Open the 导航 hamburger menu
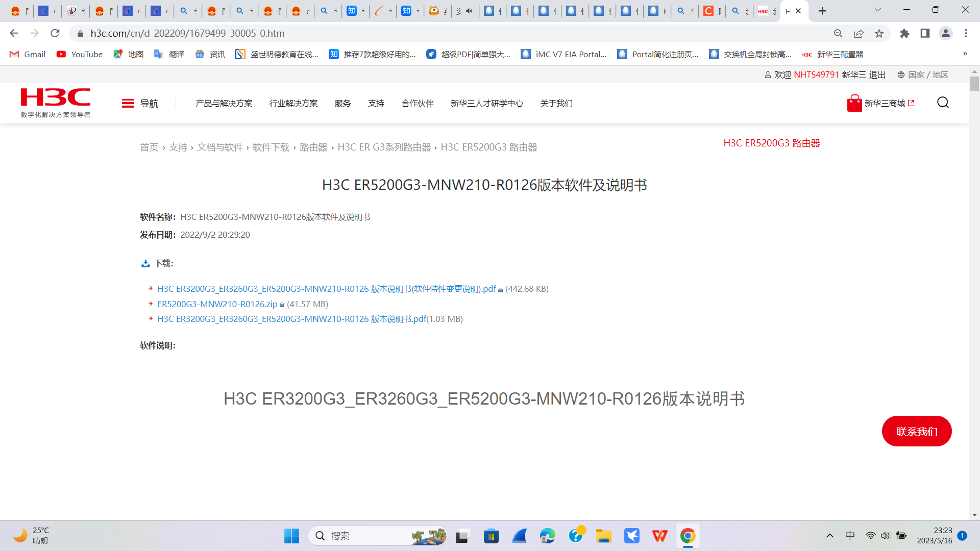This screenshot has height=551, width=980. pyautogui.click(x=128, y=104)
